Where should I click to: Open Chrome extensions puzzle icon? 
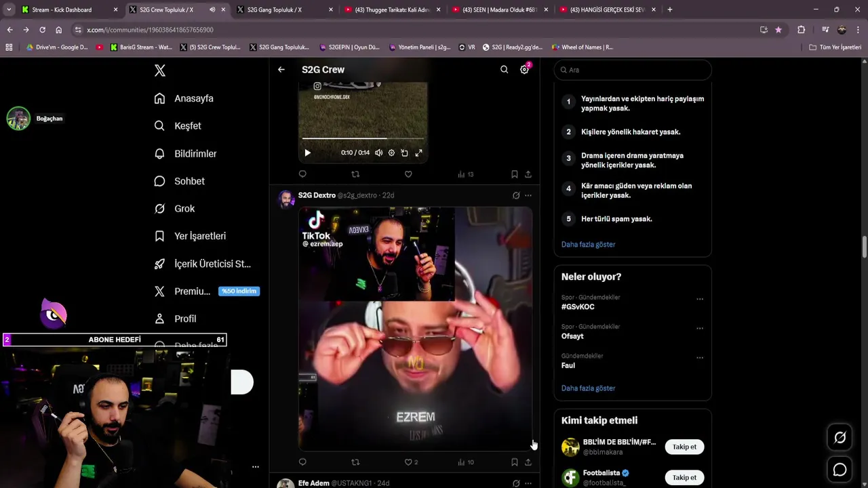(801, 30)
